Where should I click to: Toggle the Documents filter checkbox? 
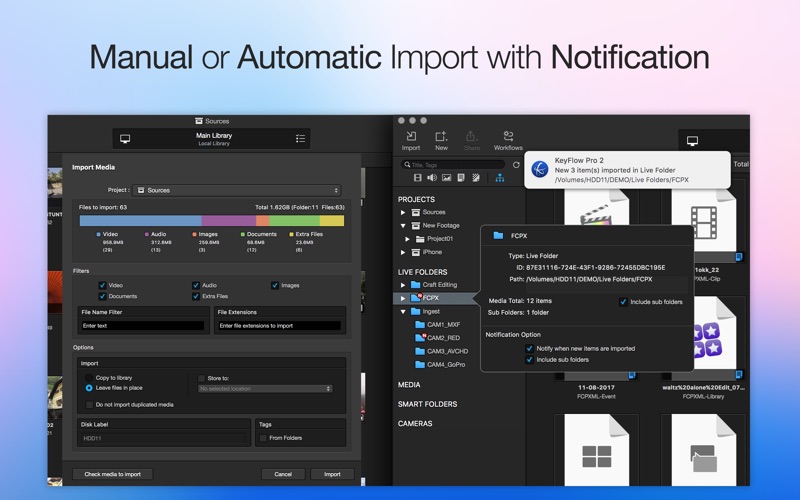(102, 296)
